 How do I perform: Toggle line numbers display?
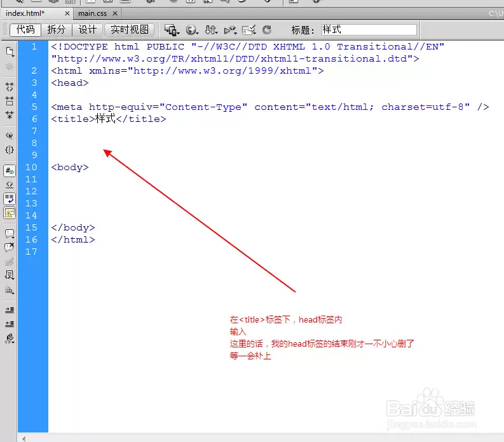[10, 171]
